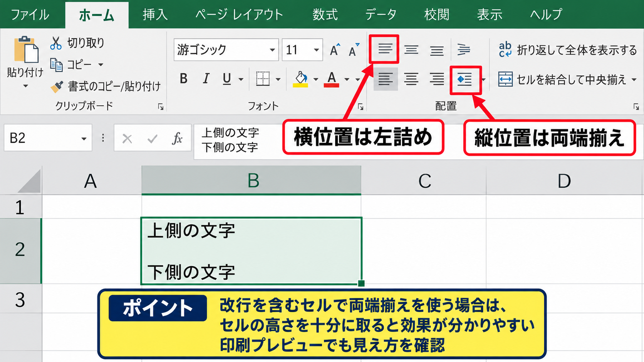This screenshot has height=362, width=644.
Task: Toggle left horizontal alignment
Action: (386, 79)
